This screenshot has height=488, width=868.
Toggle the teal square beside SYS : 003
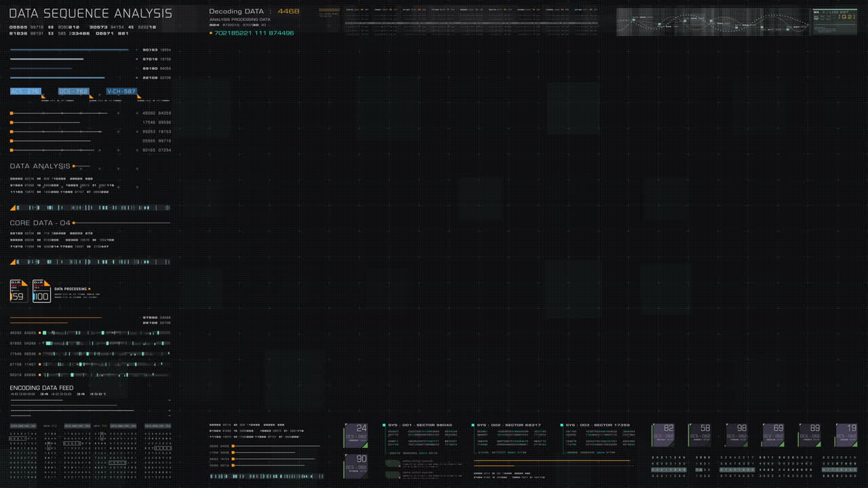pyautogui.click(x=561, y=425)
